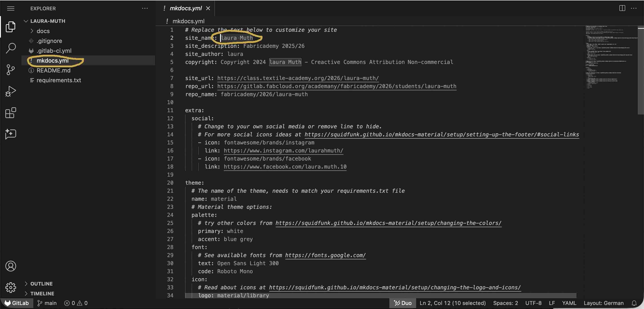Open the Run and Debug view

pos(11,91)
